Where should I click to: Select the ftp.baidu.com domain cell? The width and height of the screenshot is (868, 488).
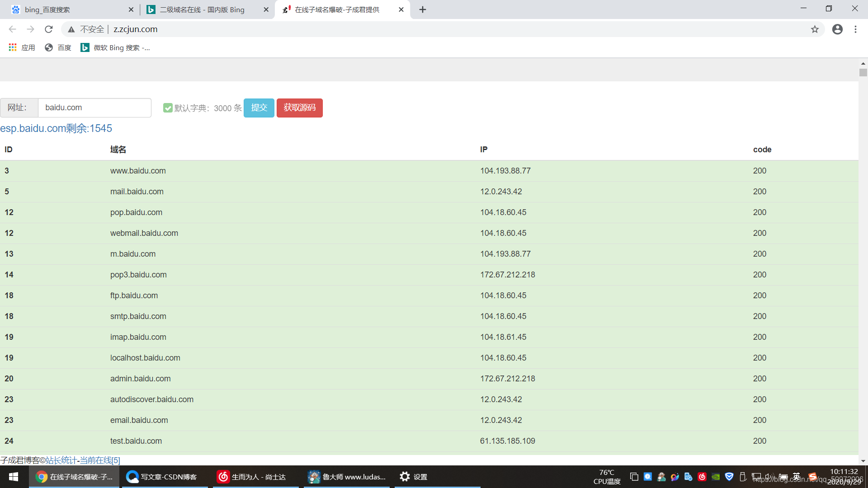click(134, 296)
